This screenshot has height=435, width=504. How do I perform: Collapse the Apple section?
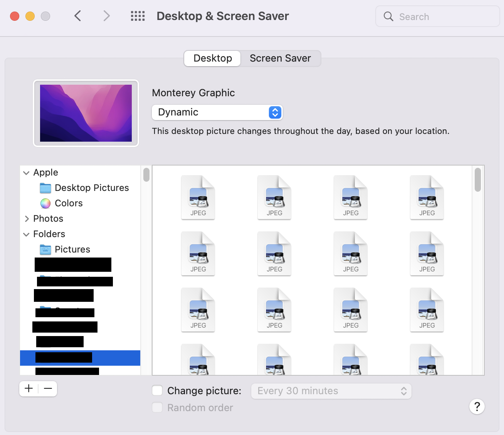point(26,173)
